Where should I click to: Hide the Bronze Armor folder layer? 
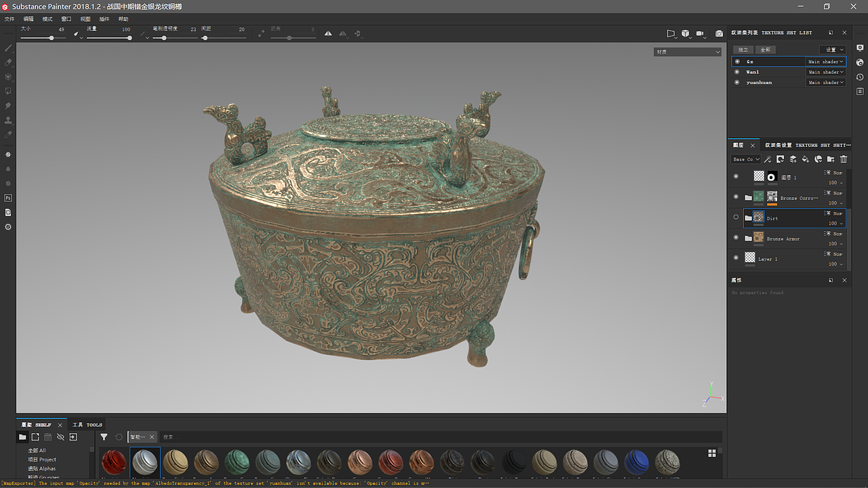[736, 237]
